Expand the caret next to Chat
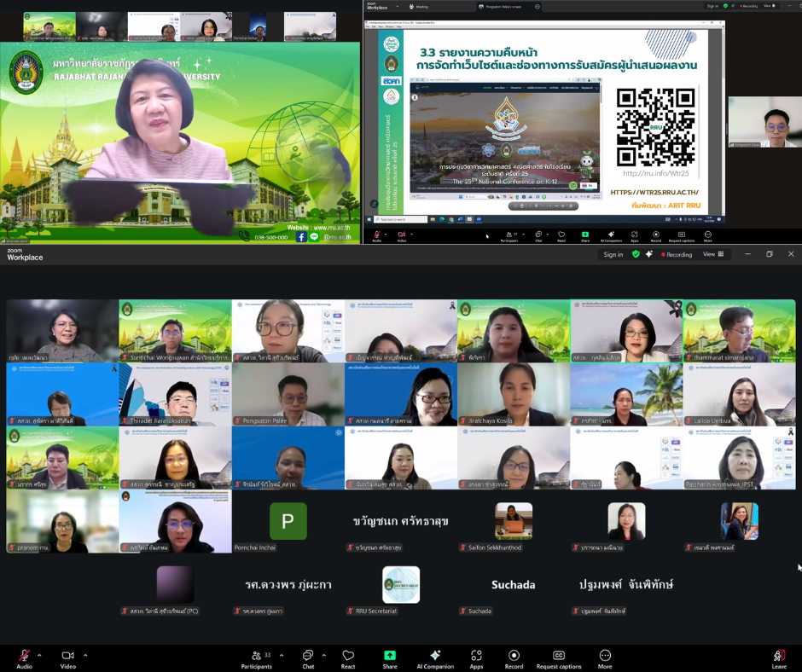The width and height of the screenshot is (802, 672). pyautogui.click(x=323, y=655)
